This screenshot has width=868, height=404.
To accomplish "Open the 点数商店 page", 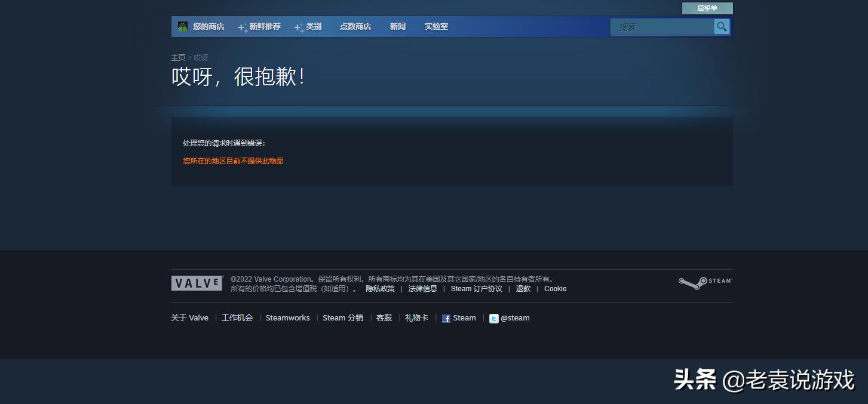I will point(355,26).
